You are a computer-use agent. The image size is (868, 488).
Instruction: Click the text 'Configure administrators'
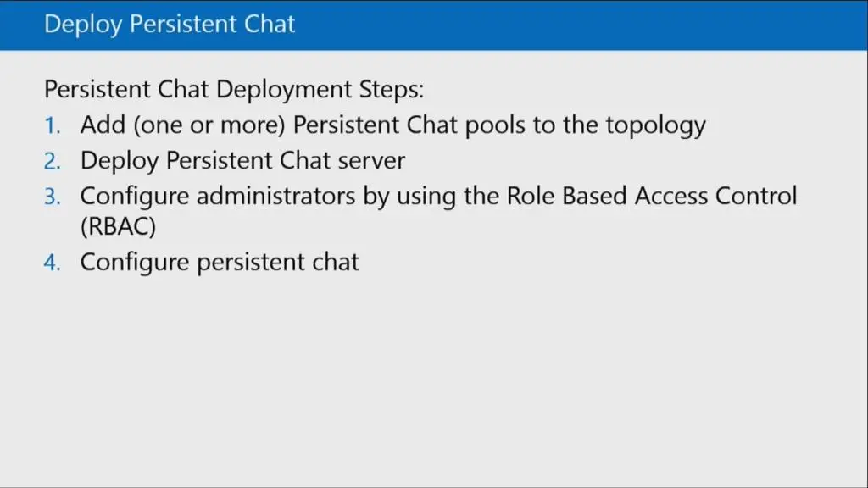[218, 197]
